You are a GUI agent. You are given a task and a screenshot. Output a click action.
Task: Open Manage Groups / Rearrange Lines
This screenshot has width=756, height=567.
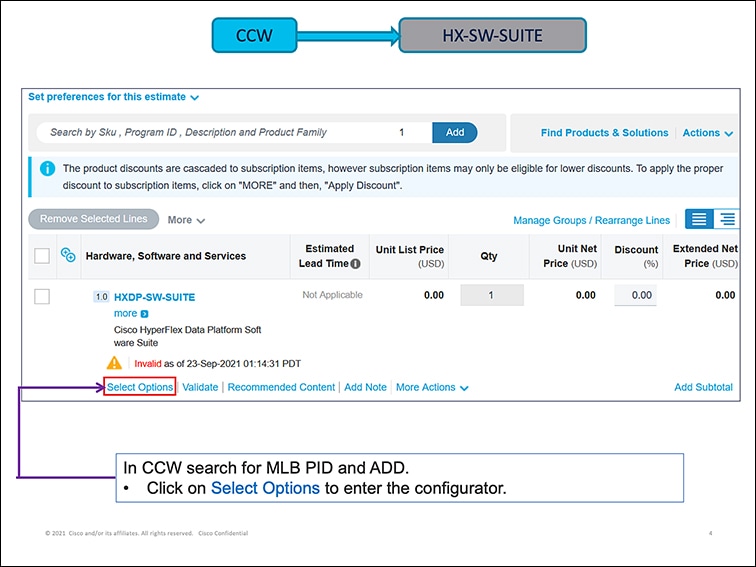coord(591,220)
